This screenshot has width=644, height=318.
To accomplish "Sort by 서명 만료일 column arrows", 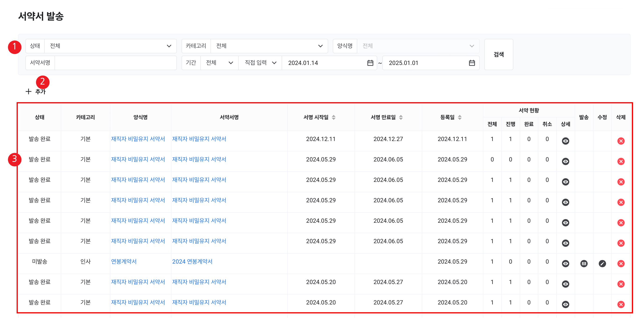I will (401, 117).
